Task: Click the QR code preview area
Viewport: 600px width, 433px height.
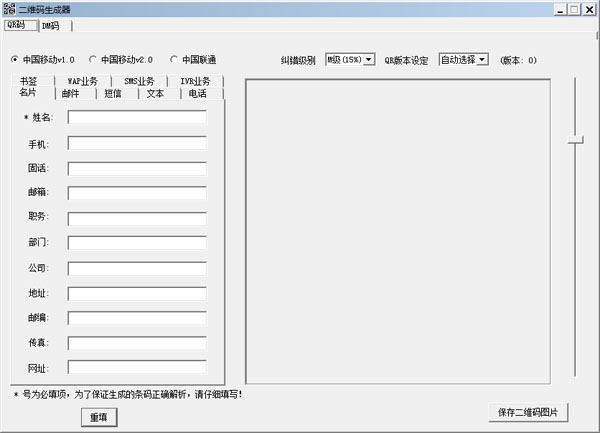Action: pos(398,231)
